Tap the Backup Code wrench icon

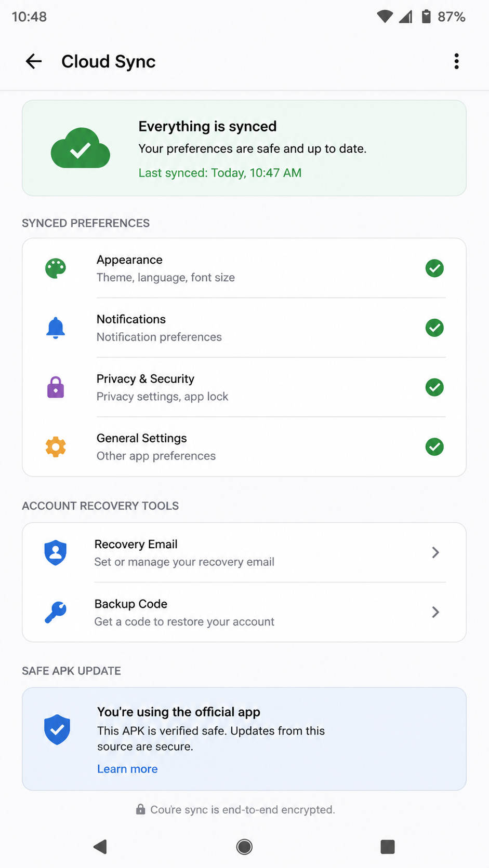56,612
